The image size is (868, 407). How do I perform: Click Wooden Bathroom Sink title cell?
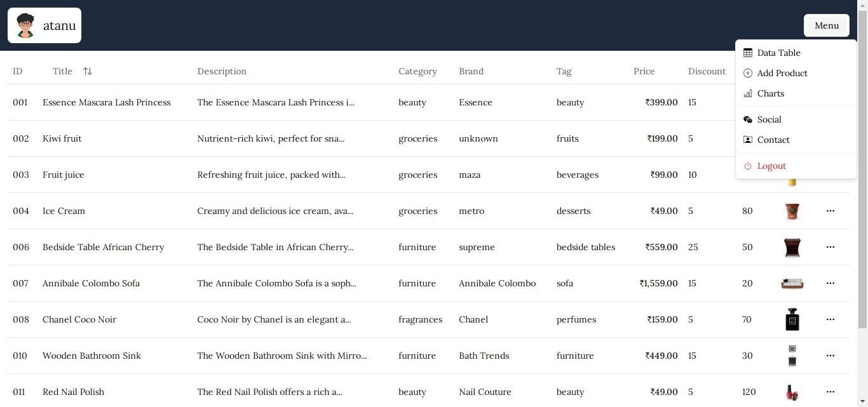pos(92,356)
